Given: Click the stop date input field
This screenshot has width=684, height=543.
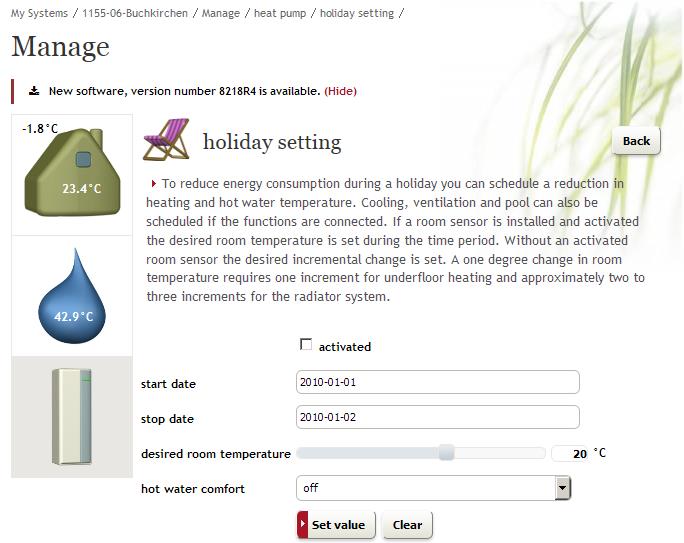Looking at the screenshot, I should click(438, 417).
